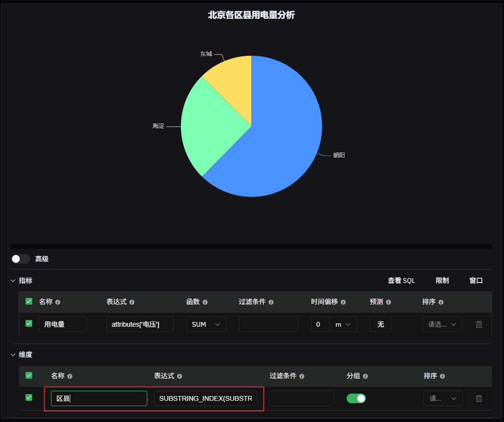Click the 东城 pie chart label
The width and height of the screenshot is (504, 422).
(207, 54)
